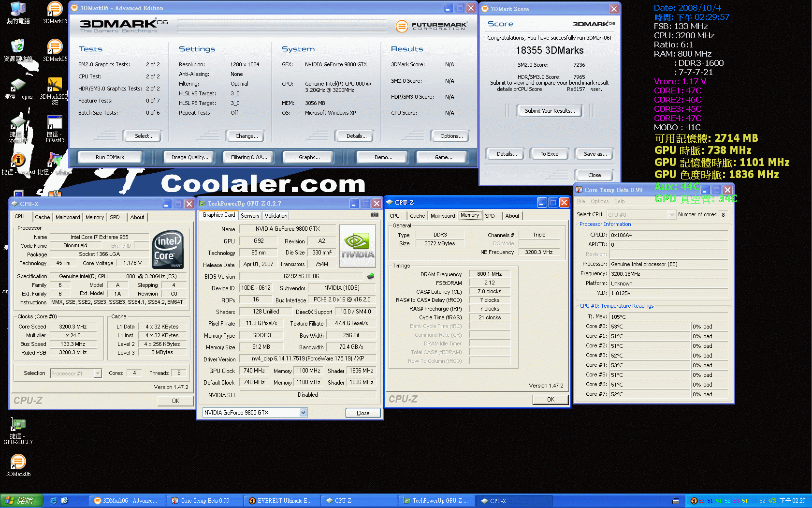Open the Cache tab in left CPU-Z window
The height and width of the screenshot is (508, 812).
(42, 217)
